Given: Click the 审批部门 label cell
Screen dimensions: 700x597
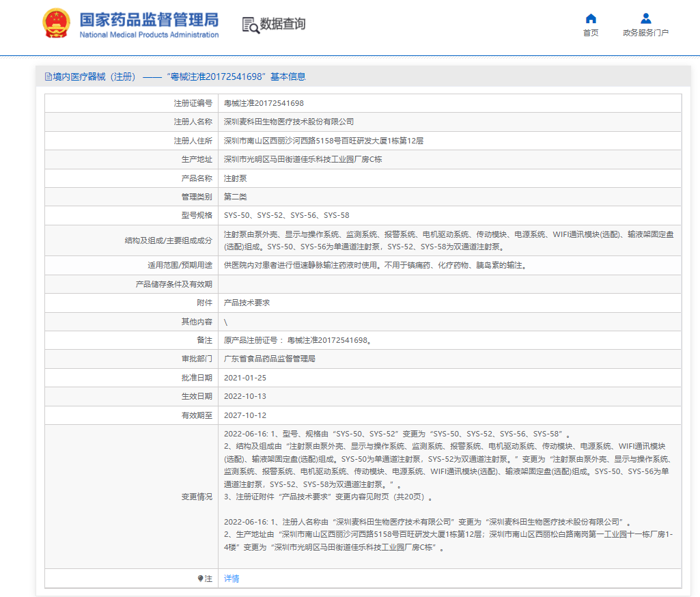Looking at the screenshot, I should [131, 359].
